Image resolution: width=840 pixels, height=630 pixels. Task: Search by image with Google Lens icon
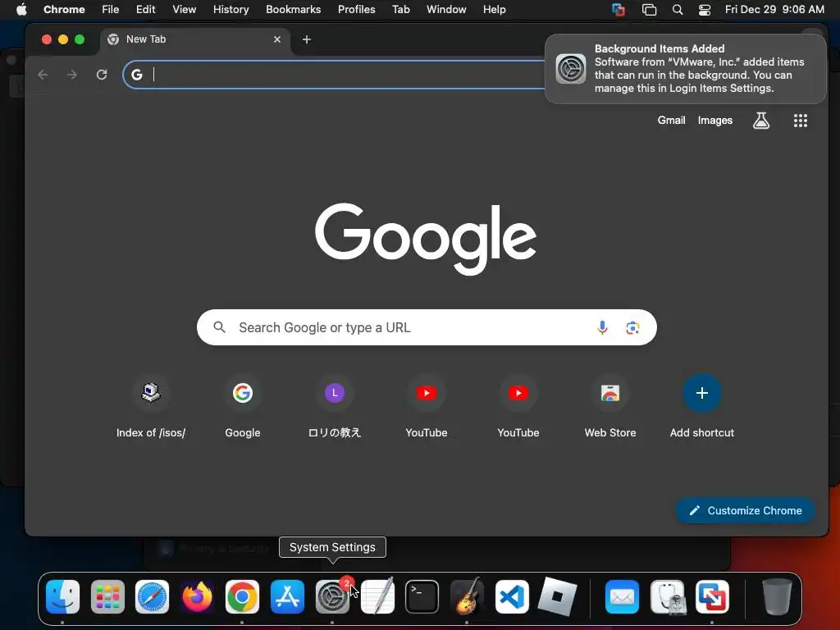click(632, 327)
